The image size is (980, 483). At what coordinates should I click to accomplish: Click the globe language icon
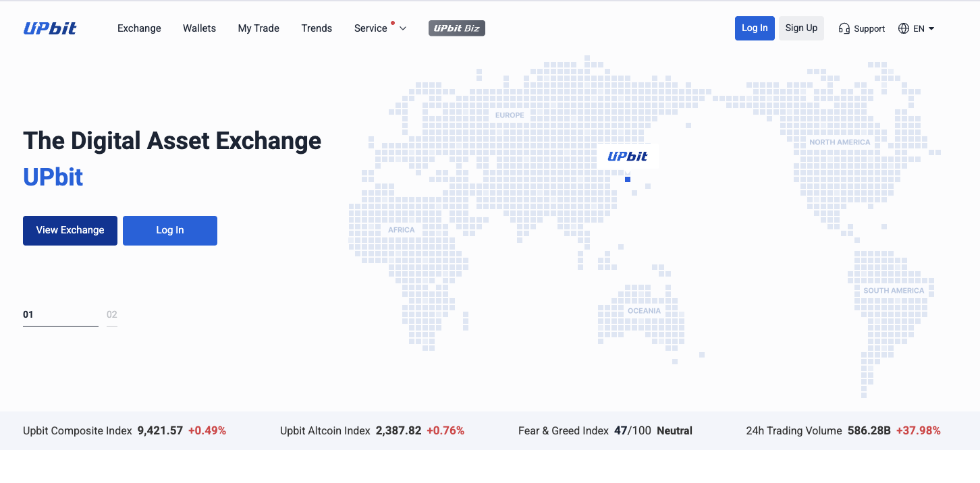pos(904,28)
